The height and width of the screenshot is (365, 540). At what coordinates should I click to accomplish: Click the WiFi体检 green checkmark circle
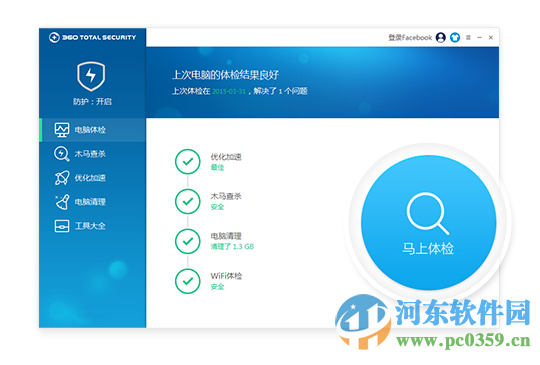coord(188,281)
